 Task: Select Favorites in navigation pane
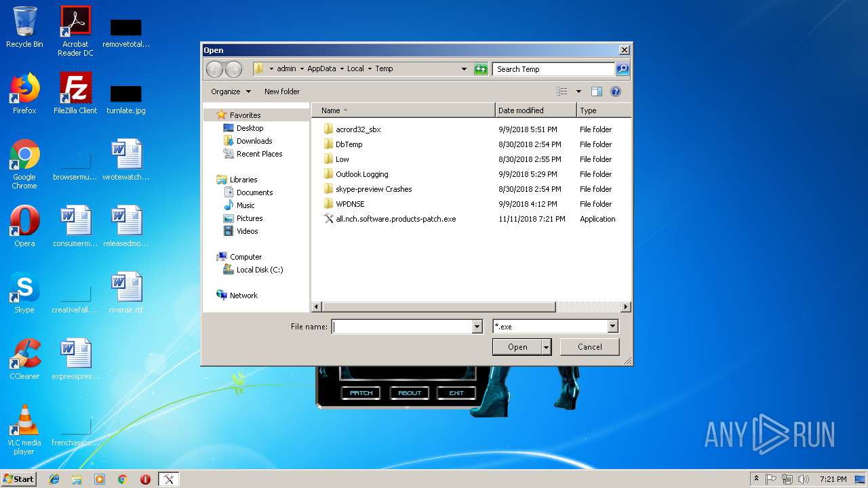[x=245, y=115]
